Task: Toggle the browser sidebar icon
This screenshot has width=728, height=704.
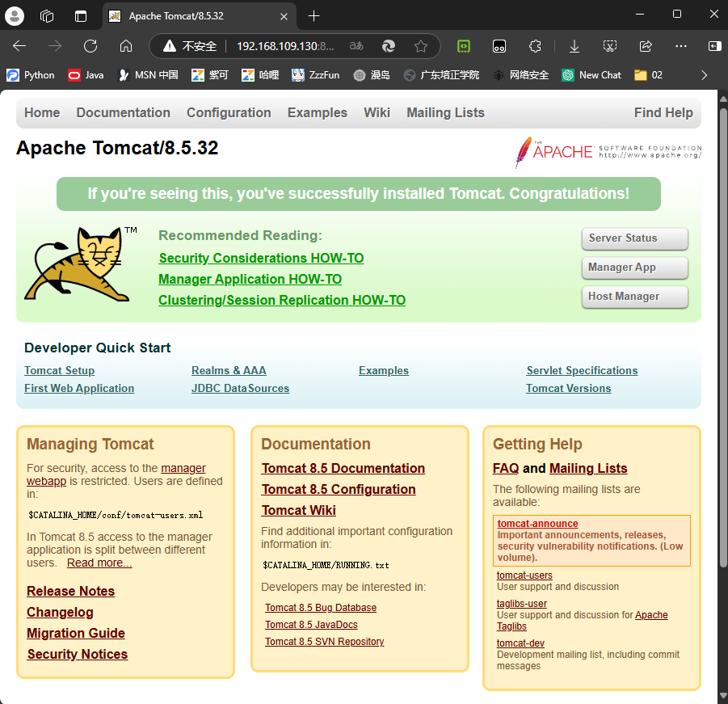Action: point(714,46)
